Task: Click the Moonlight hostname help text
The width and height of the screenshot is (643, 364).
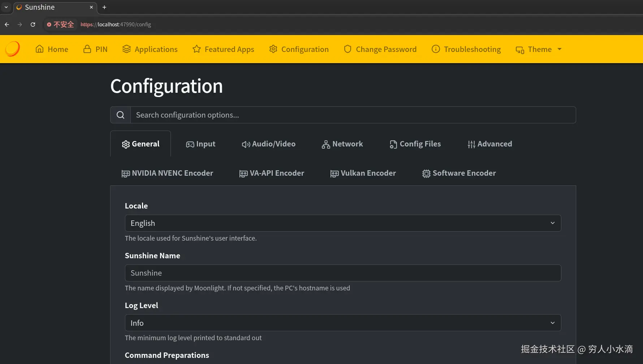Action: 237,288
